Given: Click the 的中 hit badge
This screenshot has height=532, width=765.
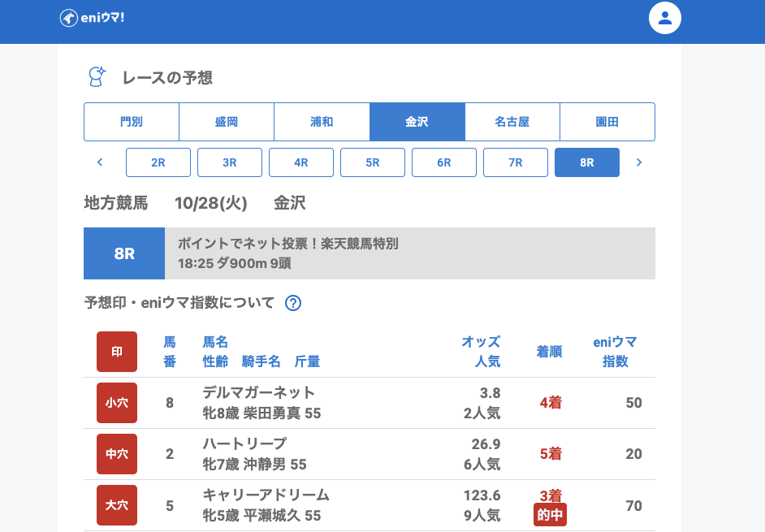Looking at the screenshot, I should (x=550, y=514).
